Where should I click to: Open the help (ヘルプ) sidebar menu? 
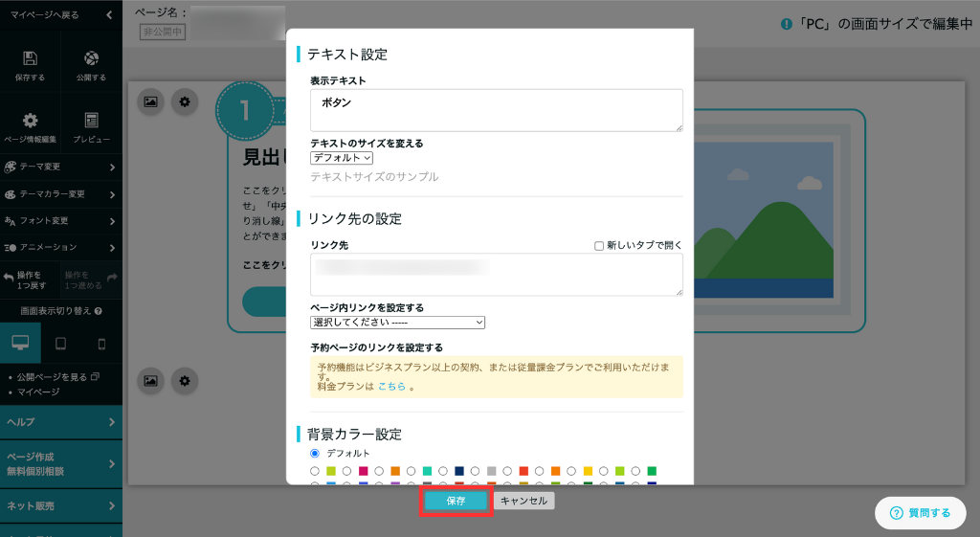point(60,422)
